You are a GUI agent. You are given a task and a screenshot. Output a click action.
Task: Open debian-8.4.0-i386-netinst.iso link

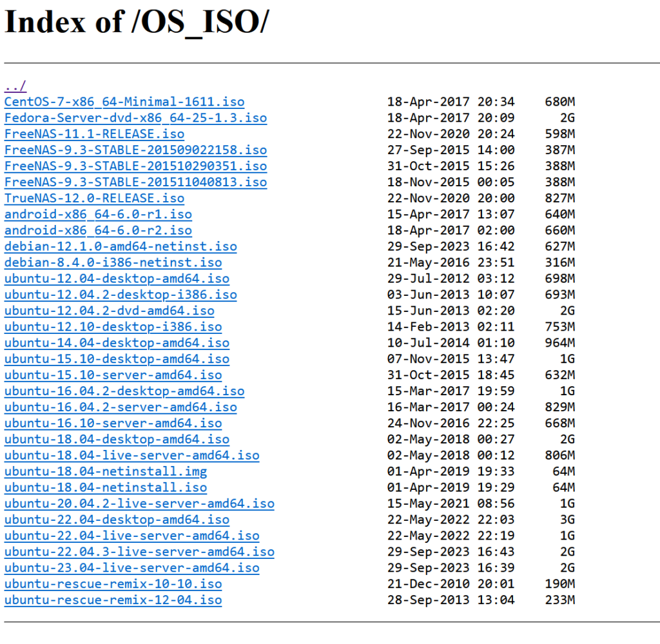pos(113,262)
